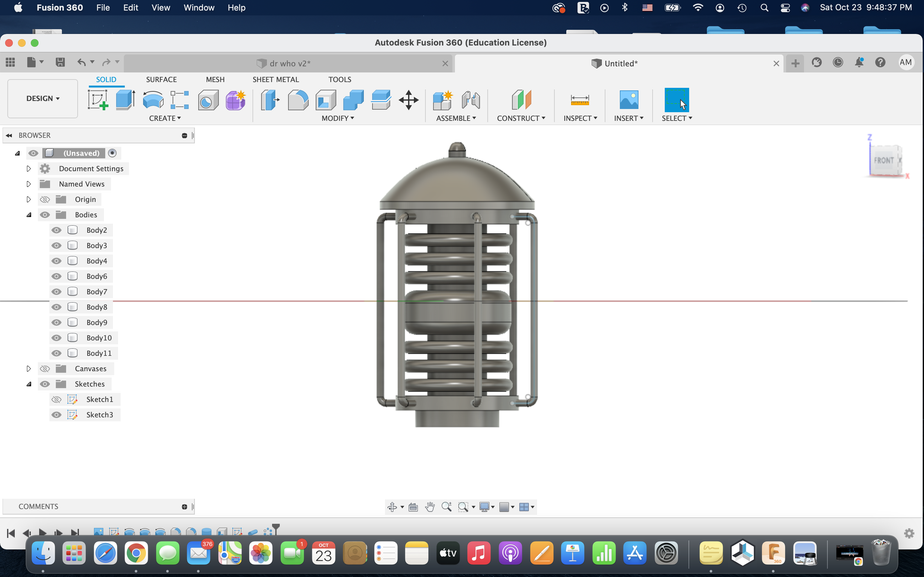This screenshot has height=577, width=924.
Task: Expand the Canvases folder
Action: 28,368
